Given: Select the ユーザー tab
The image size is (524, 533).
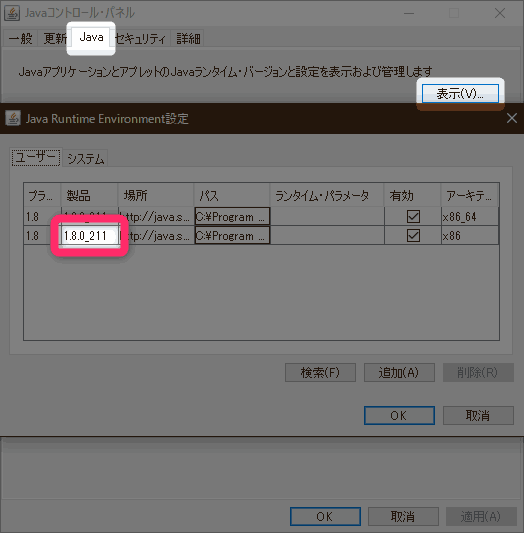Looking at the screenshot, I should (x=36, y=157).
